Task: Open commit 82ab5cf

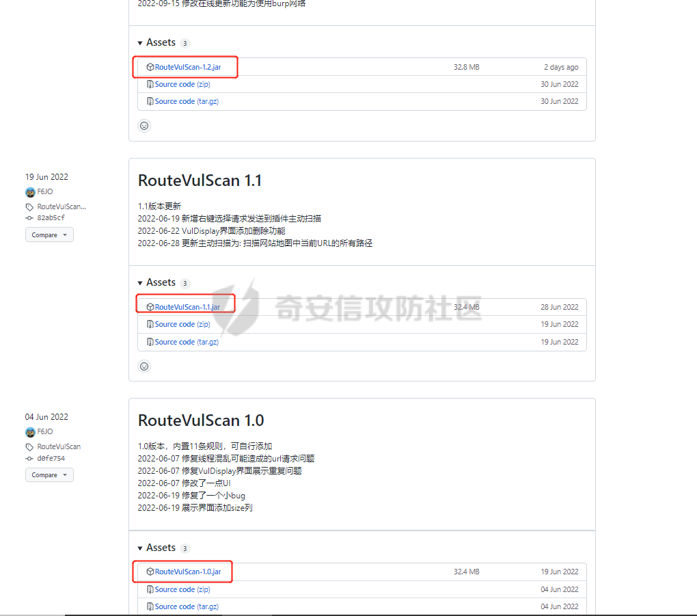Action: 51,218
